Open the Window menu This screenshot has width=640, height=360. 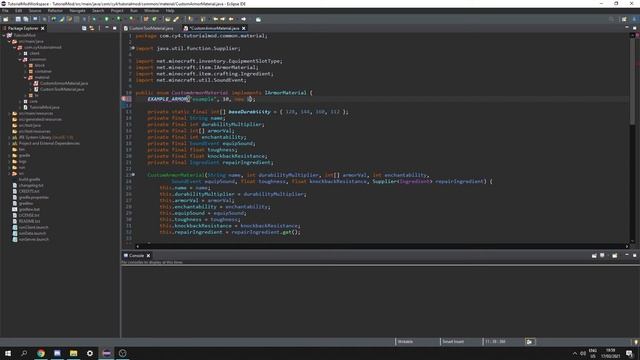click(151, 11)
